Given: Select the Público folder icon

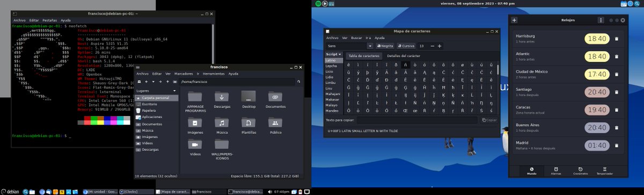Looking at the screenshot, I should (275, 122).
